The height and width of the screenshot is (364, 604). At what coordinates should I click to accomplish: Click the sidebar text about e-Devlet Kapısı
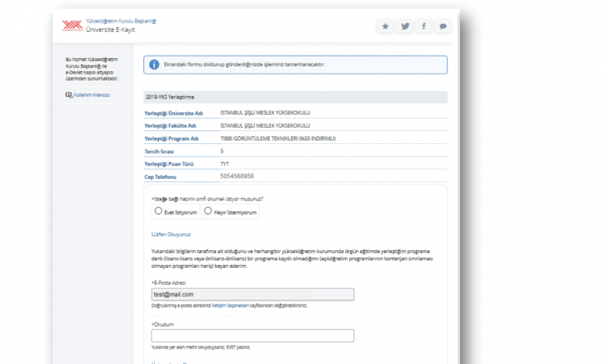pos(91,69)
